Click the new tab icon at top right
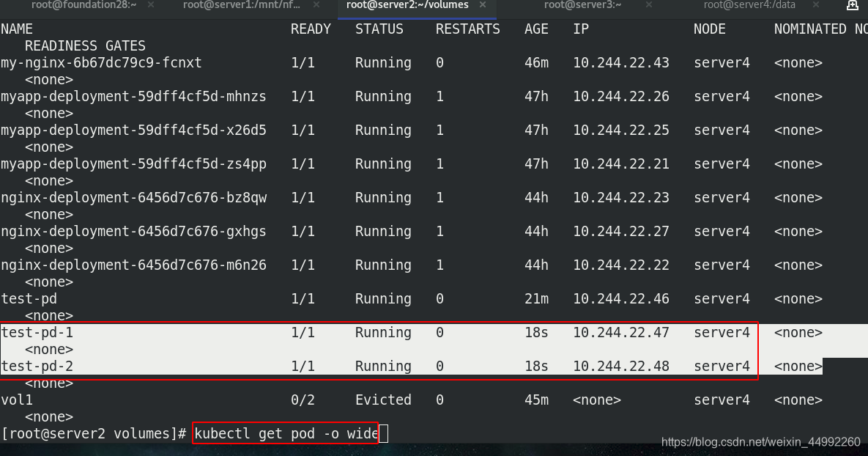 [853, 6]
